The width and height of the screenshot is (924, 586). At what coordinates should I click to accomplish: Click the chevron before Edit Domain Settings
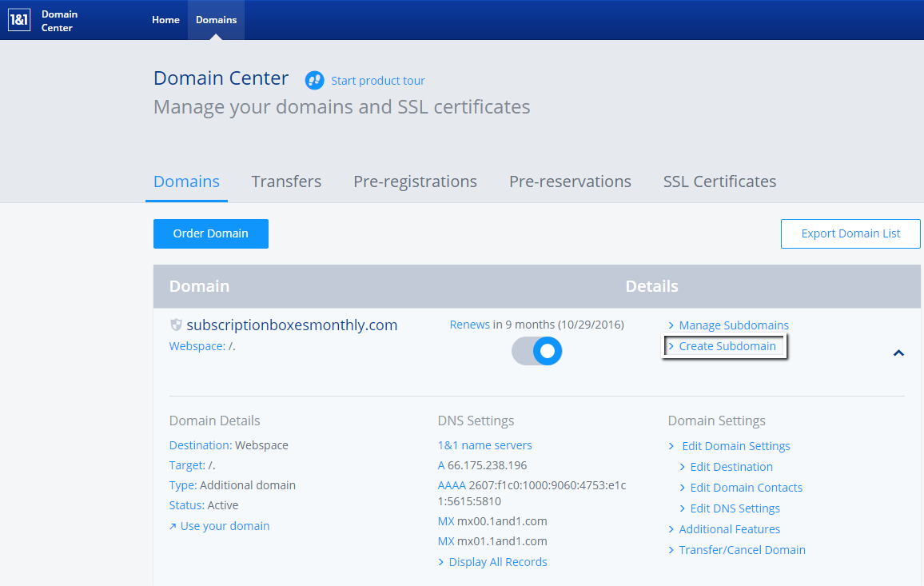click(x=671, y=446)
